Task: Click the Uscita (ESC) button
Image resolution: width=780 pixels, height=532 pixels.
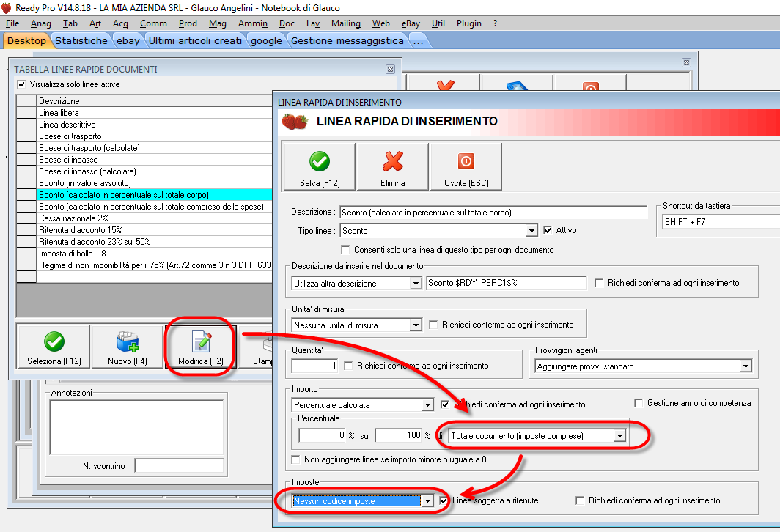Action: (x=466, y=166)
